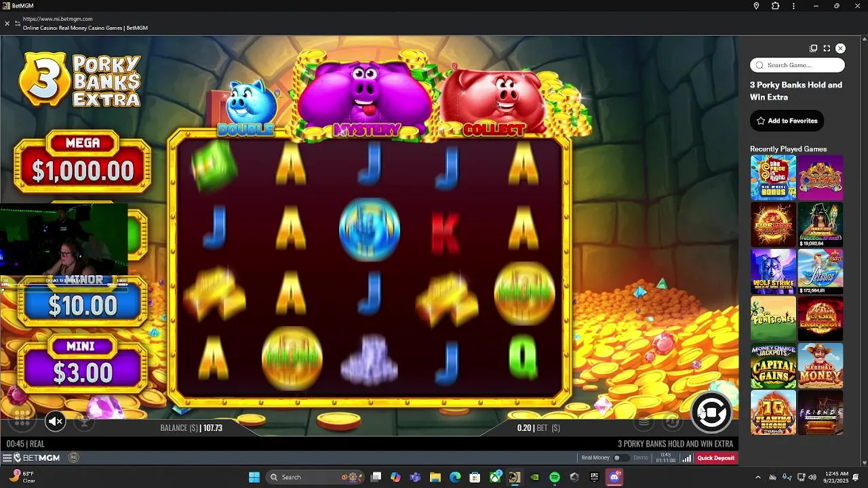Open the browser three-dot menu

click(x=793, y=6)
